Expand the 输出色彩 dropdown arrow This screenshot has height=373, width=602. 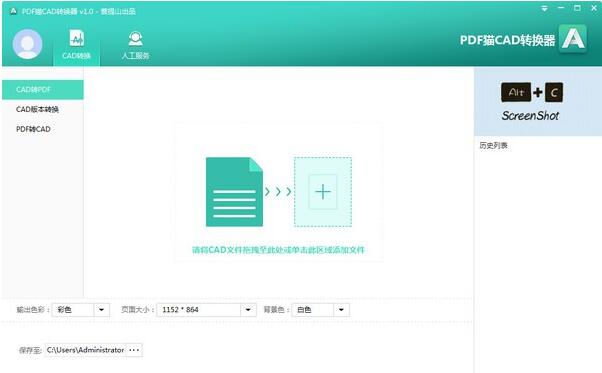(101, 310)
